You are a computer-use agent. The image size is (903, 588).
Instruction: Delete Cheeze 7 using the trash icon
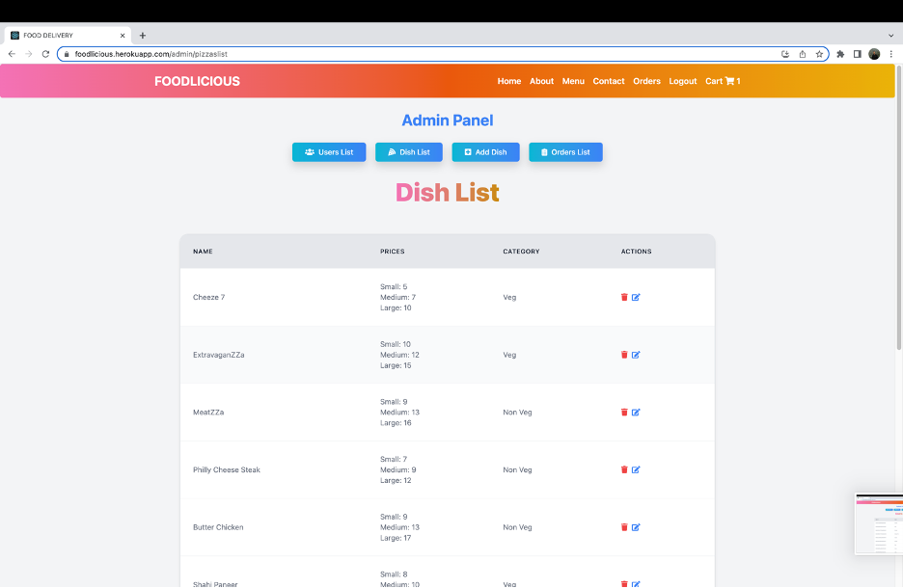[x=624, y=297]
